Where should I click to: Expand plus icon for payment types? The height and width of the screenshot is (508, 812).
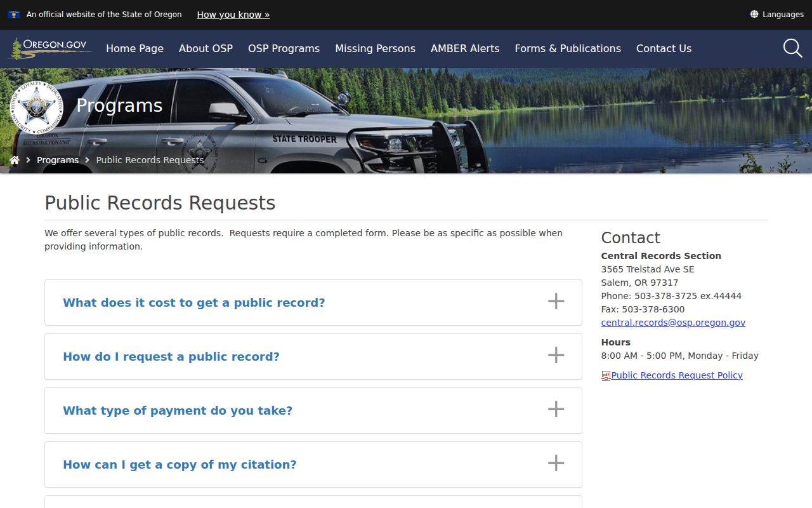point(556,409)
